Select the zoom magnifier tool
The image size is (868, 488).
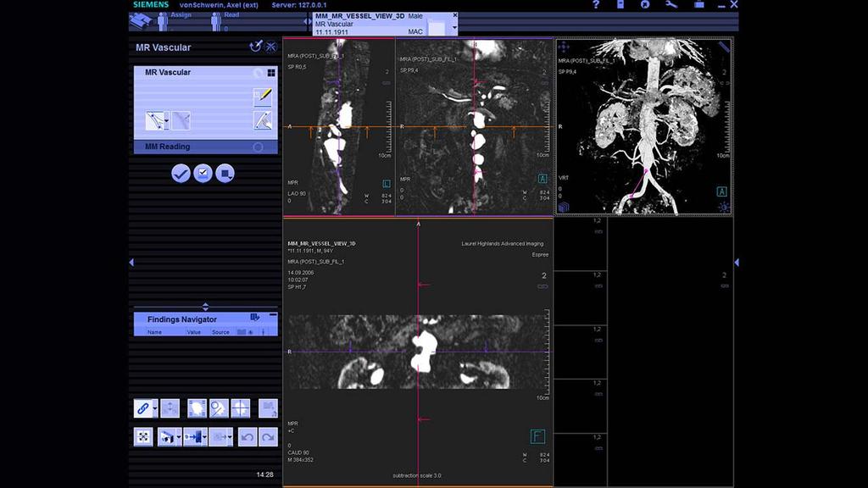tap(217, 408)
